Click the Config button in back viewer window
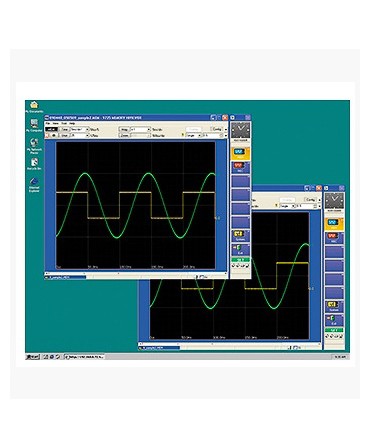Viewport: 370px width, 448px height. click(x=310, y=200)
